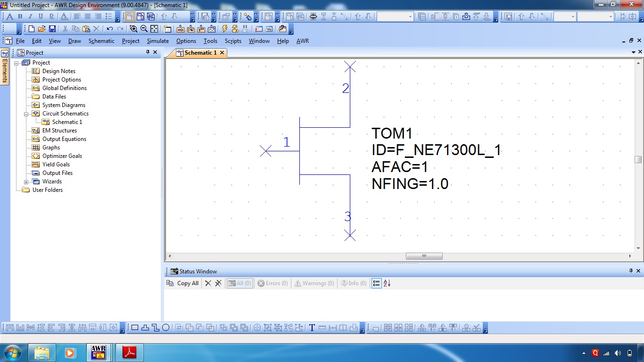The image size is (644, 362).
Task: Close the Project panel
Action: point(156,52)
